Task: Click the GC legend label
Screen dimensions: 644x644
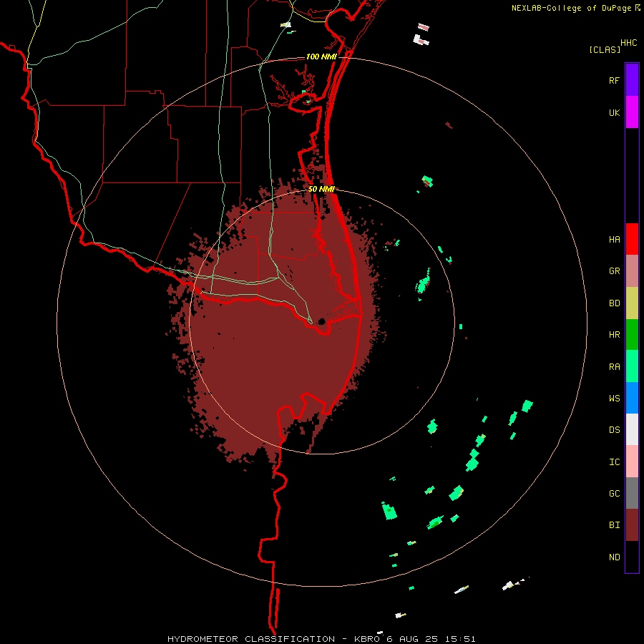Action: point(614,494)
